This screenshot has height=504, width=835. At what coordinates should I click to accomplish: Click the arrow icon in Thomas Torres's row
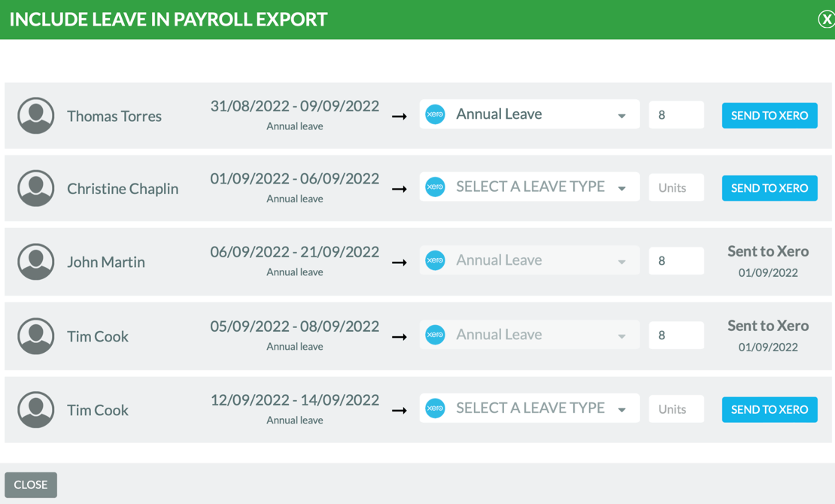click(399, 117)
